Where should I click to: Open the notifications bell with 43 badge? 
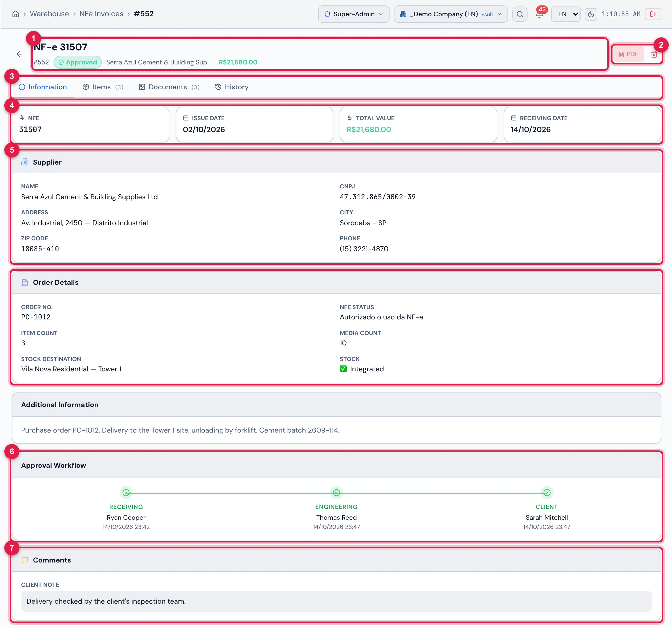click(539, 14)
